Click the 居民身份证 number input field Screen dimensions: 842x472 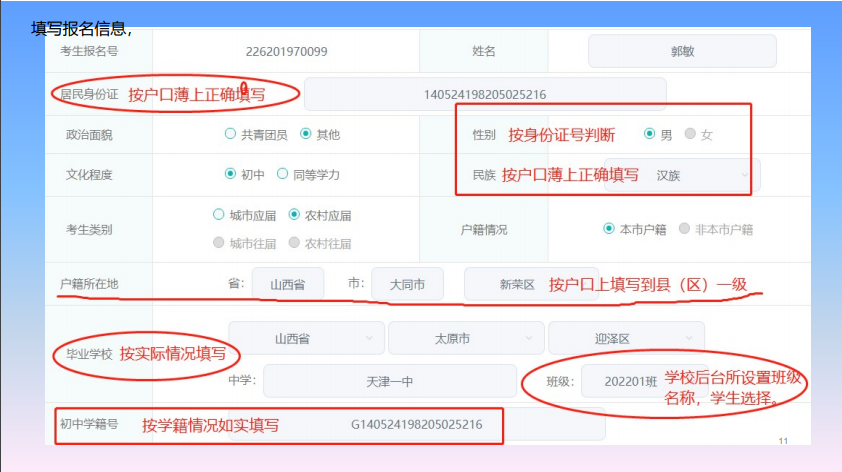pyautogui.click(x=484, y=95)
